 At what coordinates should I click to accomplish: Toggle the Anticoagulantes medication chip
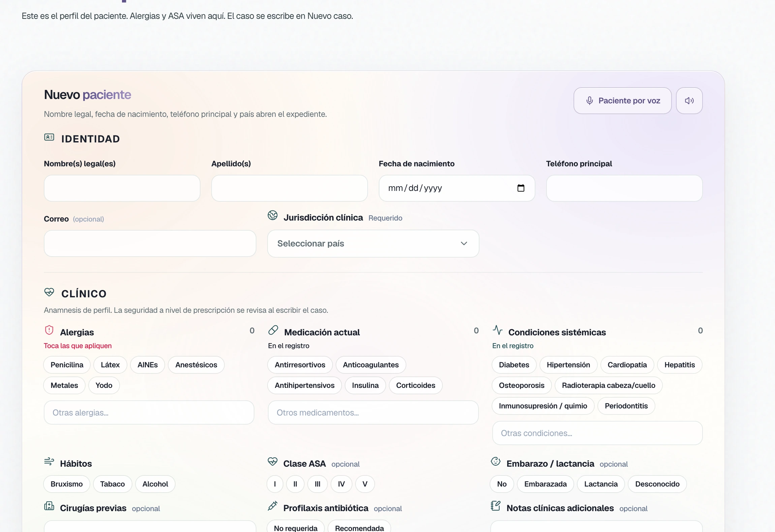pos(371,365)
